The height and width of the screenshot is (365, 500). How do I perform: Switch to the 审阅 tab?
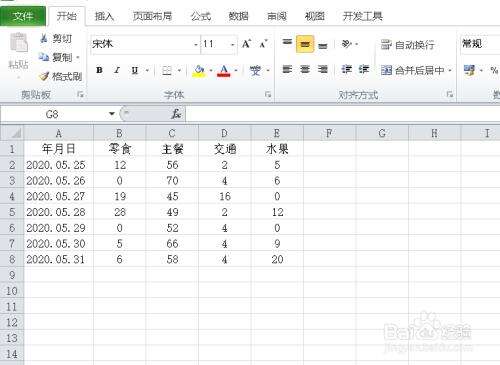(277, 16)
